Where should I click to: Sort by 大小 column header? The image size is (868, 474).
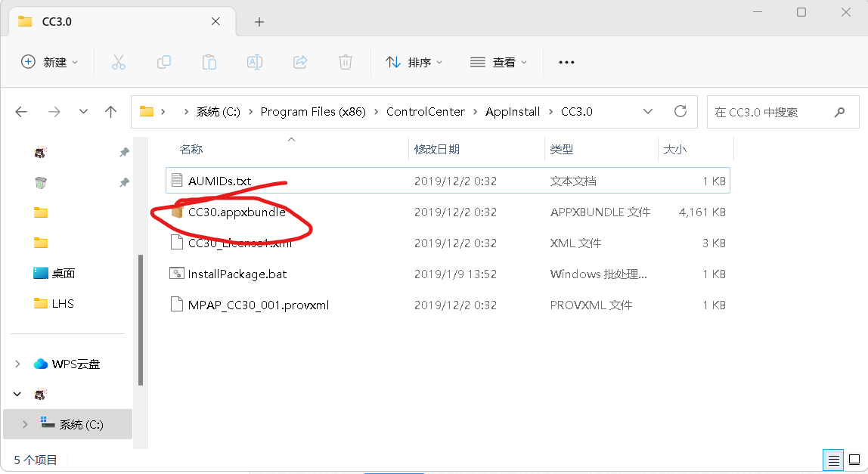674,149
